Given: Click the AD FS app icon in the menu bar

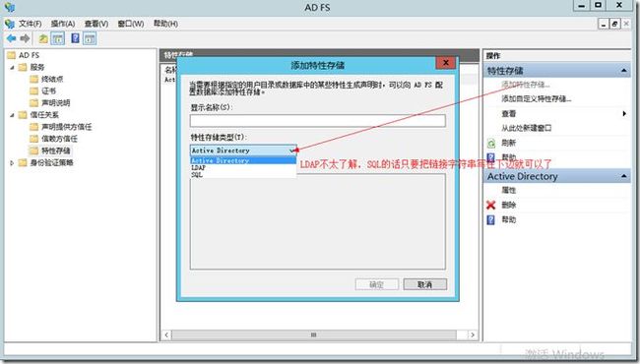Looking at the screenshot, I should [x=10, y=24].
